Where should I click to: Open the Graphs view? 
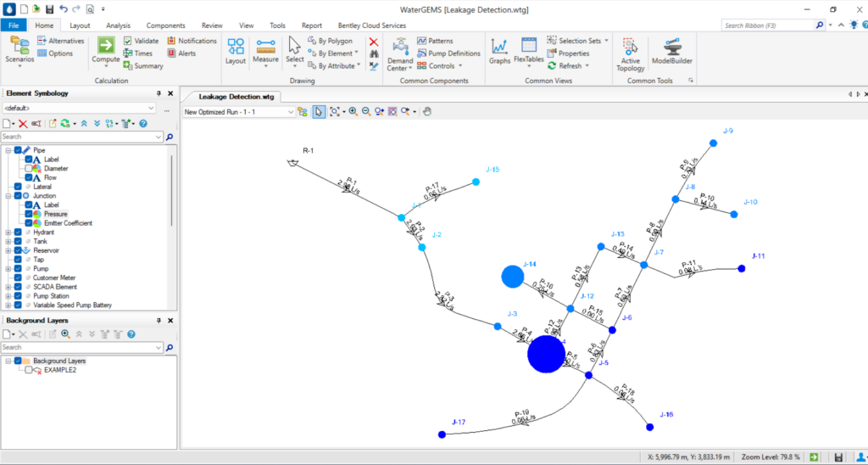coord(499,51)
